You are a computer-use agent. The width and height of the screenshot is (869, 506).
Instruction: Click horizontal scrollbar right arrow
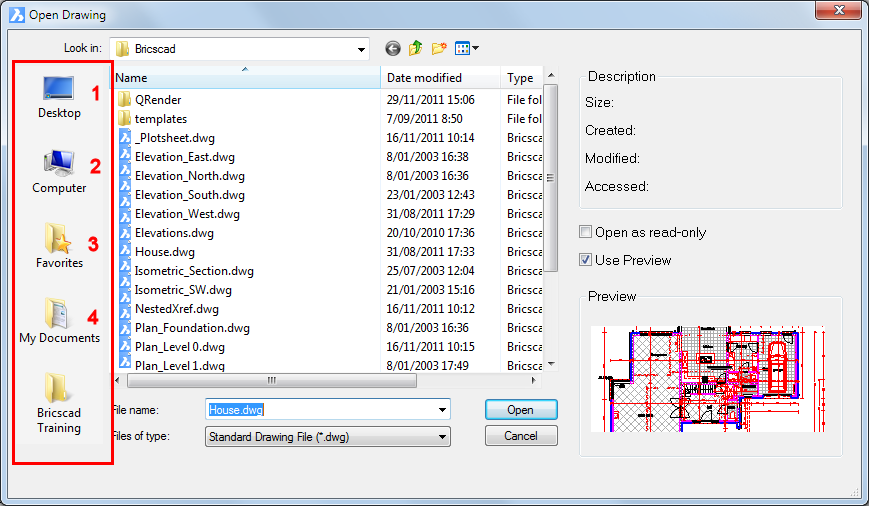(534, 380)
